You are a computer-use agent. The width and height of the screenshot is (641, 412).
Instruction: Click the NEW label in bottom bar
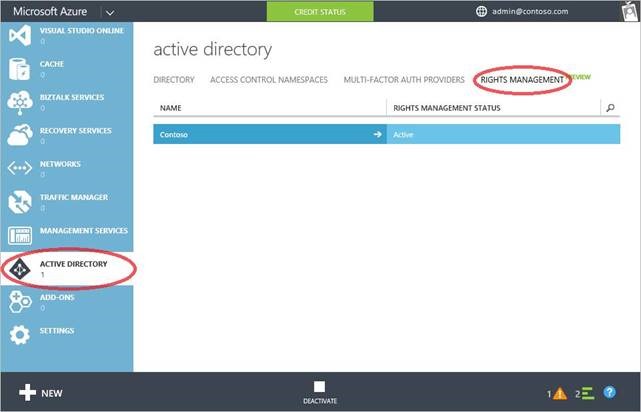pyautogui.click(x=52, y=393)
